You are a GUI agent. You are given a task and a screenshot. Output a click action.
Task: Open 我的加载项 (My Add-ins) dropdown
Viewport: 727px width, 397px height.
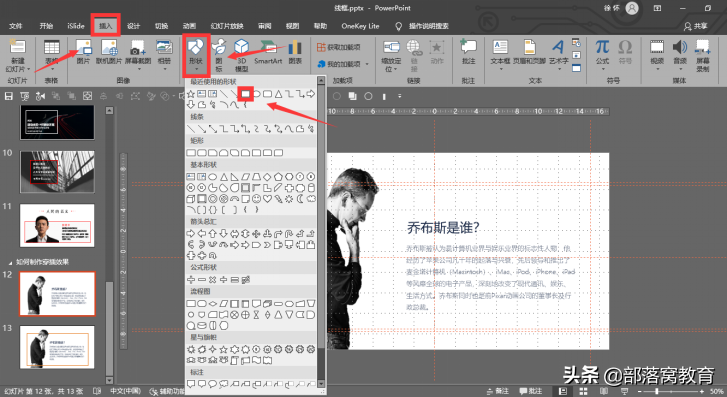[344, 64]
